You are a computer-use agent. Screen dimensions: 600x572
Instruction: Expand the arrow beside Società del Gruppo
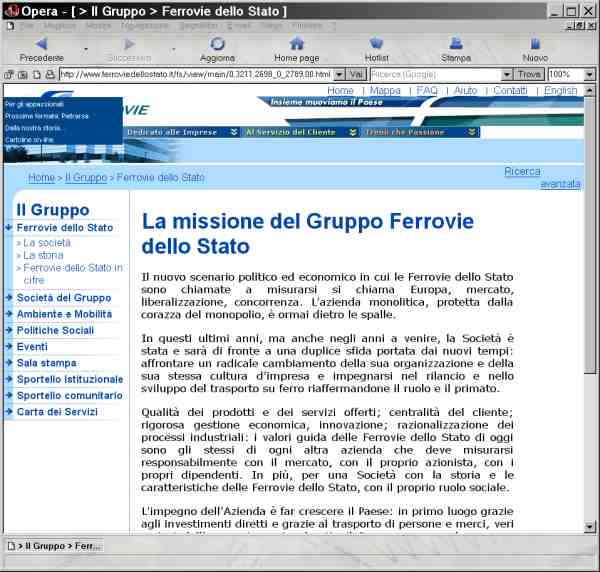pyautogui.click(x=9, y=297)
